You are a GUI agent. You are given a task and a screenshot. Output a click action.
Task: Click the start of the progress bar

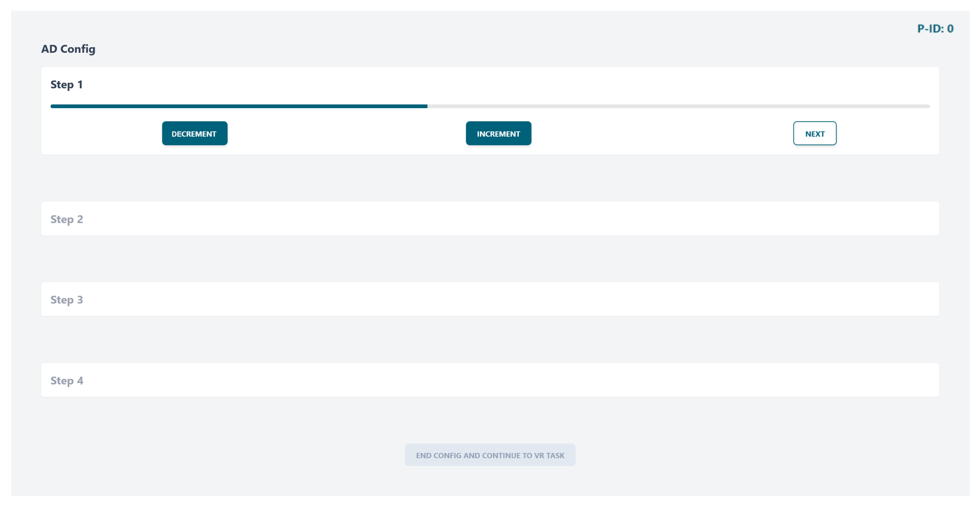[53, 106]
